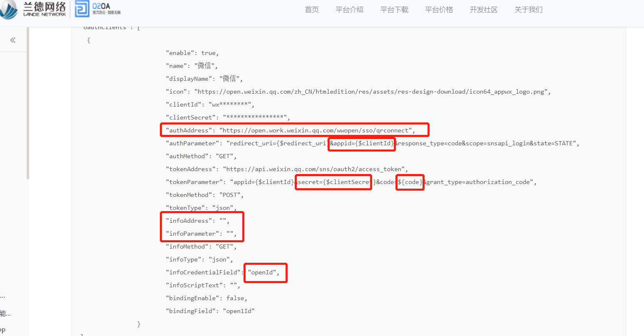The image size is (644, 336).
Task: Open the 关于我们 nav item
Action: 529,10
